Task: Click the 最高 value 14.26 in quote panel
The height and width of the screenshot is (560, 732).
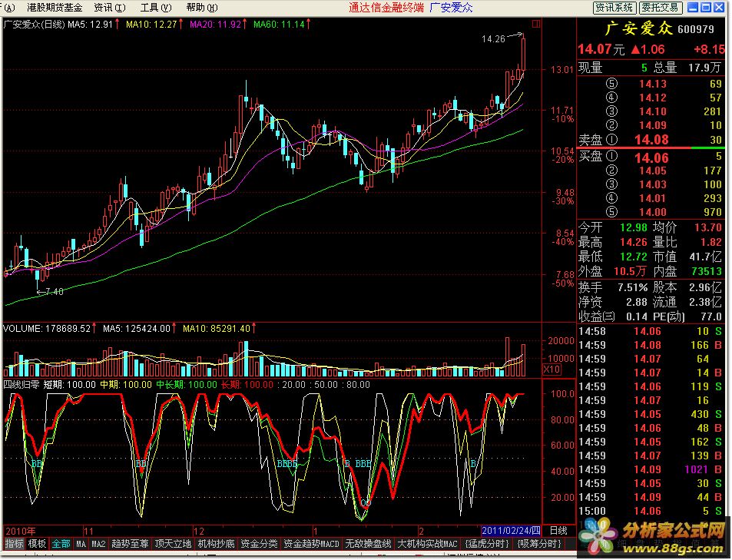Action: [x=634, y=242]
